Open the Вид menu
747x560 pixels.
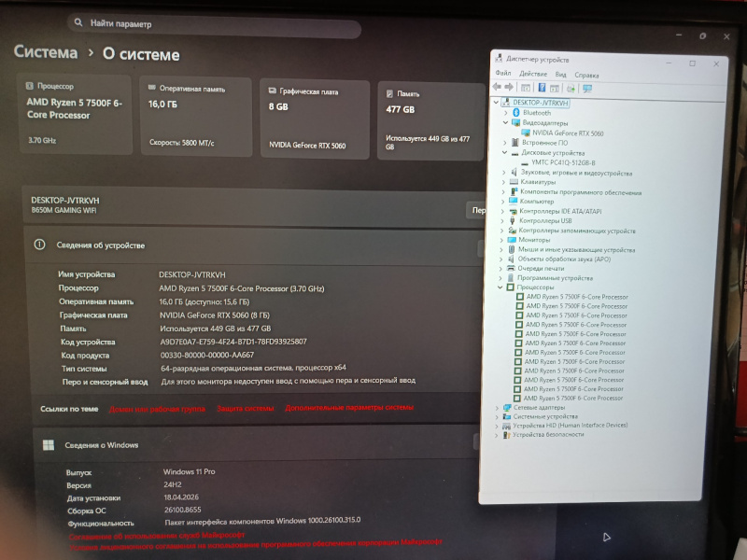pyautogui.click(x=561, y=75)
